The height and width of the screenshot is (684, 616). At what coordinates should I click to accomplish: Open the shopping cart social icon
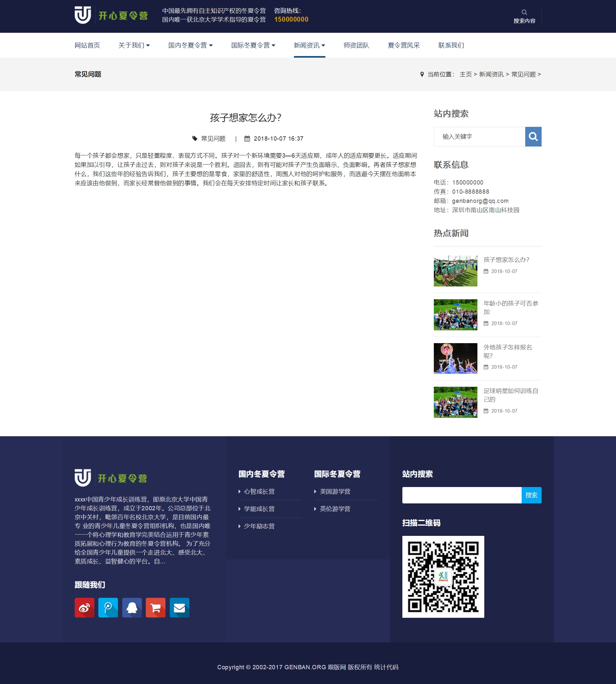[155, 608]
